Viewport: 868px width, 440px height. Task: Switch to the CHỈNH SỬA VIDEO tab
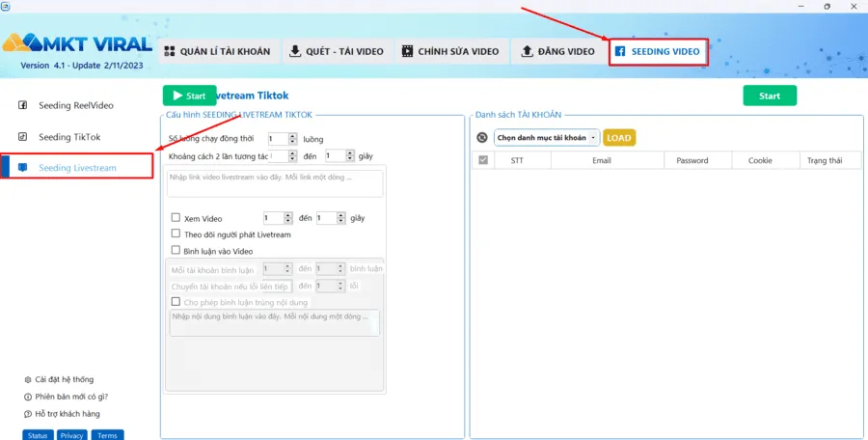[450, 51]
